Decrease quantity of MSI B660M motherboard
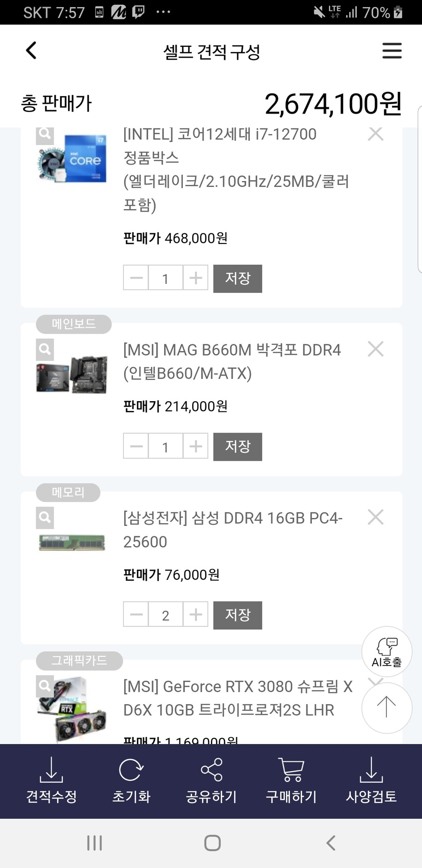The width and height of the screenshot is (422, 868). 136,446
